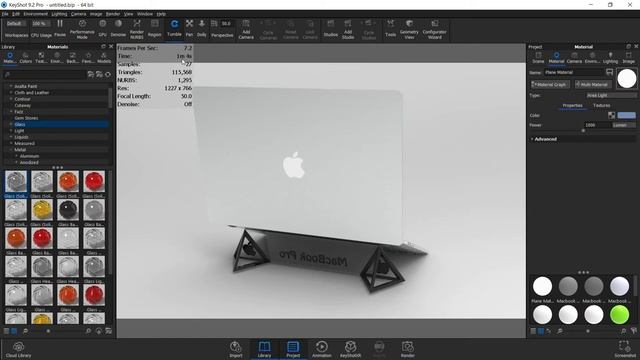Refresh the material library list
This screenshot has height=360, width=640.
(x=108, y=75)
